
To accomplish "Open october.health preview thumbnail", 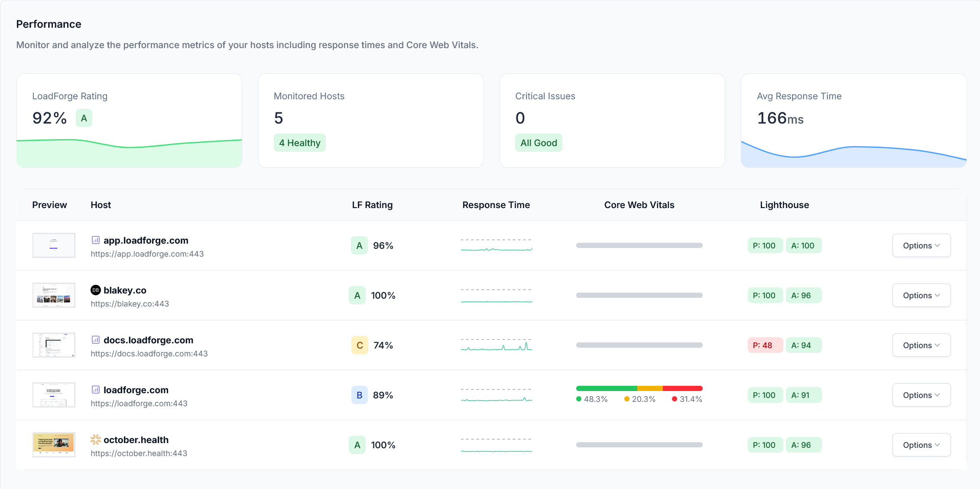I will pos(54,445).
